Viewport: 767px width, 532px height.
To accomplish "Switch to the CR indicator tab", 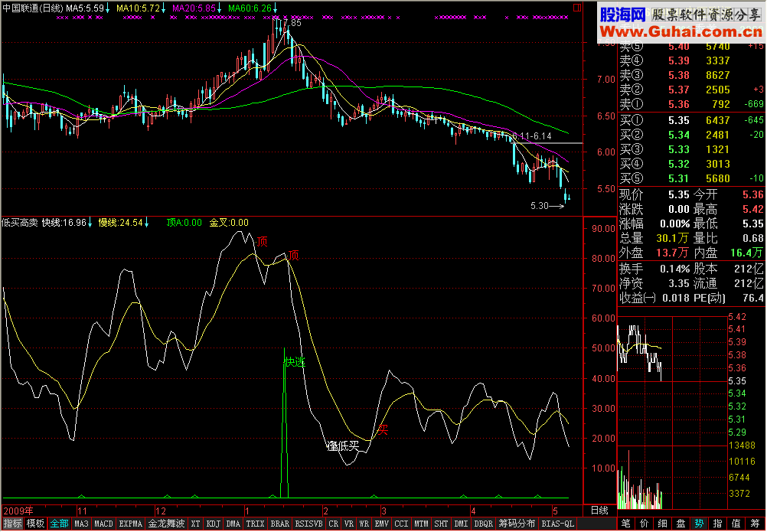I will point(334,524).
